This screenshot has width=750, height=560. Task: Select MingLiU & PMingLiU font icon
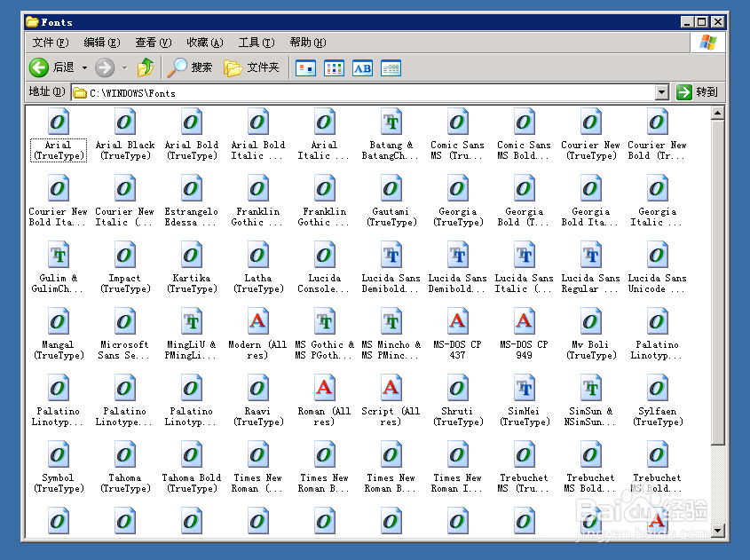click(x=192, y=321)
